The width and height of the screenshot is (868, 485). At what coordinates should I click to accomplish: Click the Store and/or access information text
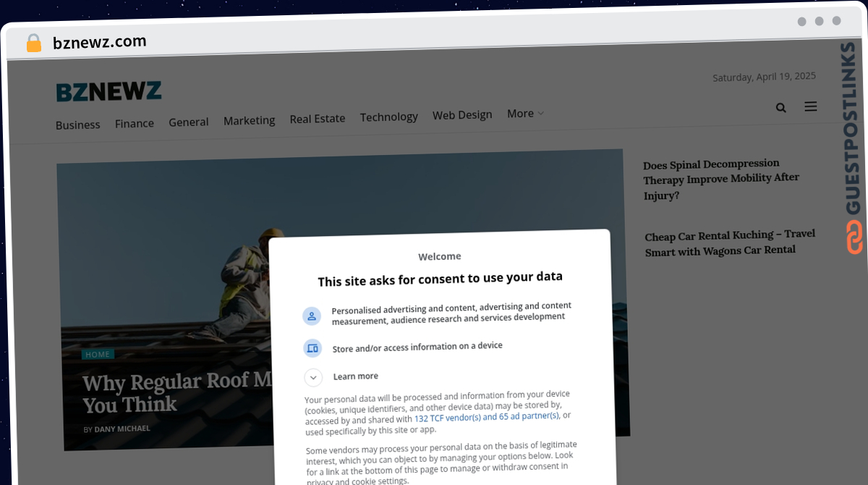tap(417, 347)
